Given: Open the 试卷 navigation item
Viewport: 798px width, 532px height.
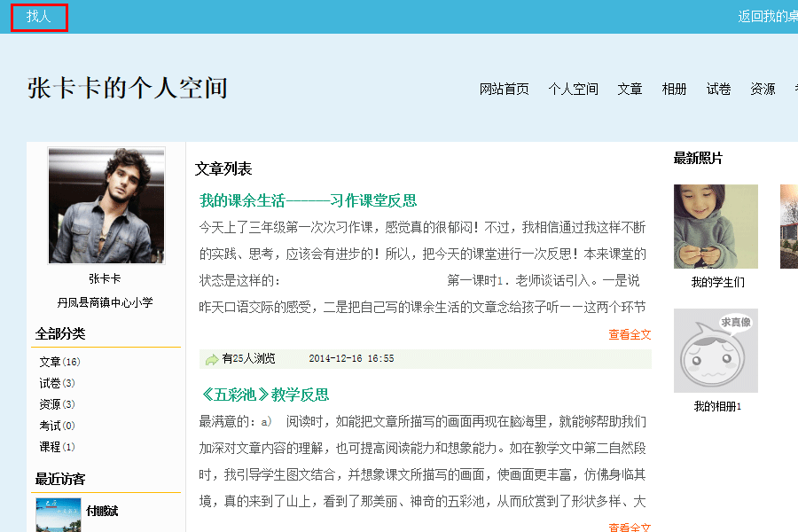Looking at the screenshot, I should pyautogui.click(x=718, y=89).
